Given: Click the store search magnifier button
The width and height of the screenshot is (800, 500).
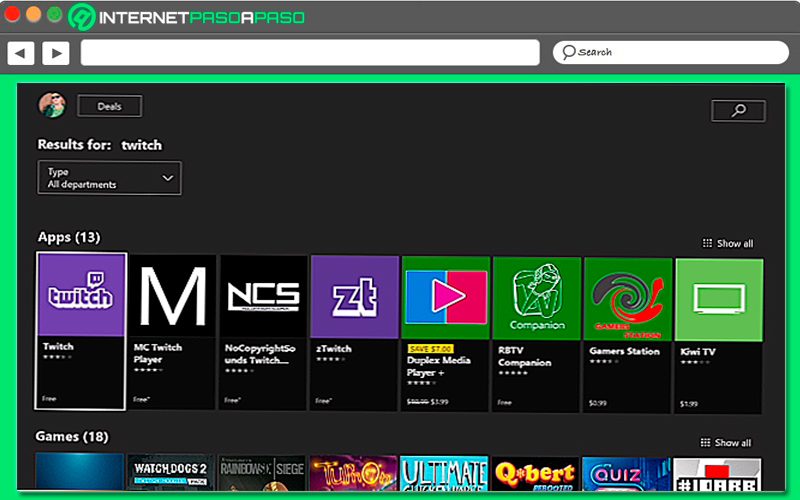Looking at the screenshot, I should pyautogui.click(x=738, y=111).
